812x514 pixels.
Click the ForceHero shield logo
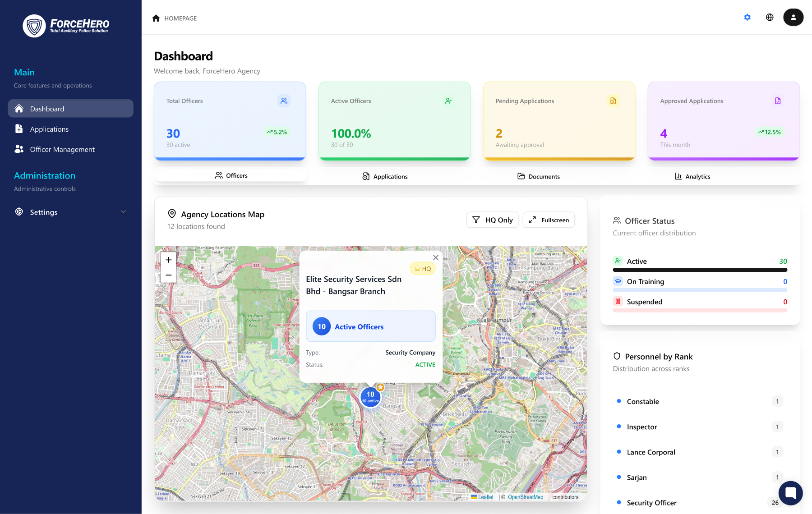pos(34,26)
